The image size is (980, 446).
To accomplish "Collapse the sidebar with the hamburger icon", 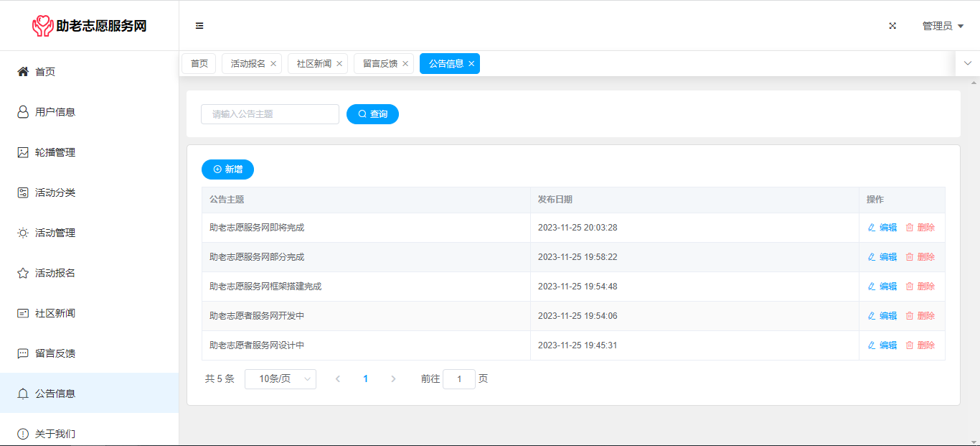I will 199,26.
